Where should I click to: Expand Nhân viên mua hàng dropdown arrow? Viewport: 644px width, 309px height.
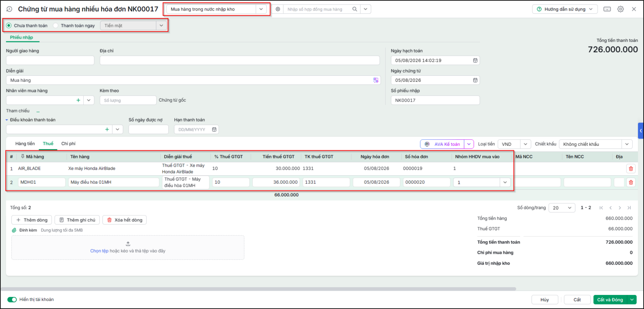[89, 100]
